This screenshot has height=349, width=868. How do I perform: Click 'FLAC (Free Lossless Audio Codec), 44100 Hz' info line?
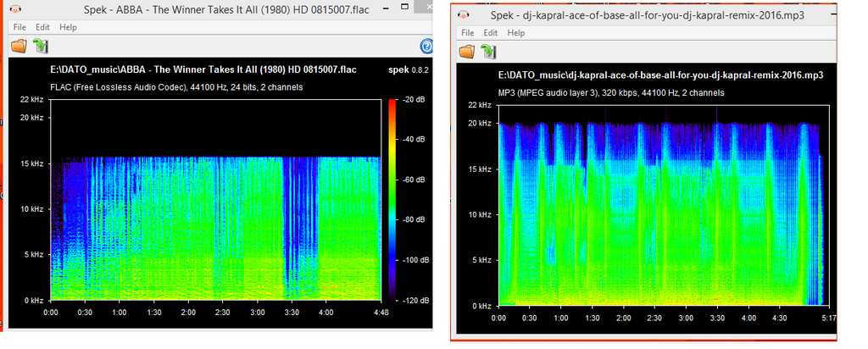(176, 87)
